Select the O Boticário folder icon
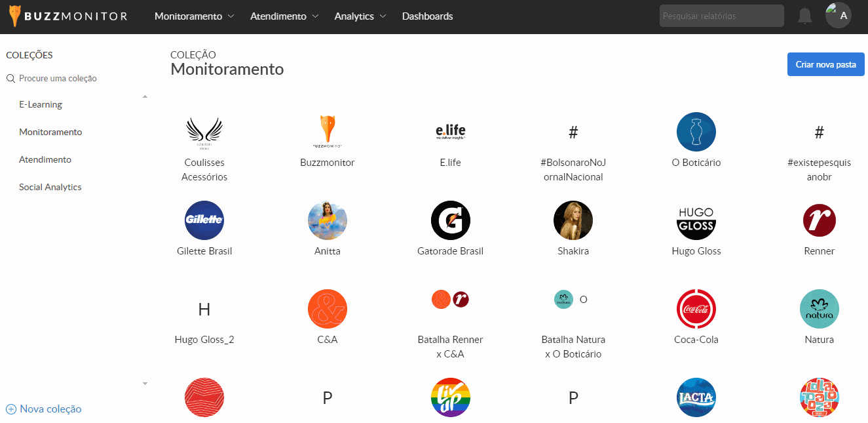This screenshot has height=423, width=868. click(696, 132)
